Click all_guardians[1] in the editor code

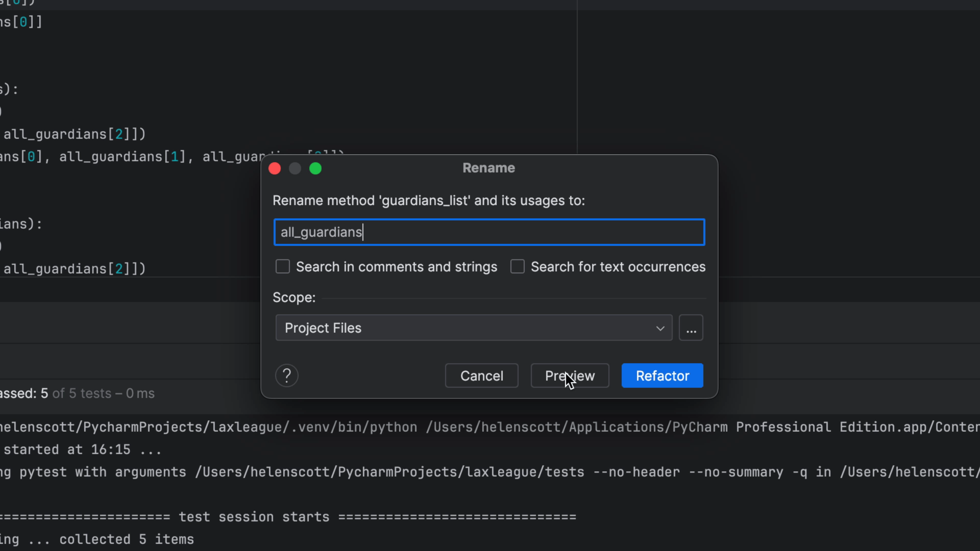point(122,157)
